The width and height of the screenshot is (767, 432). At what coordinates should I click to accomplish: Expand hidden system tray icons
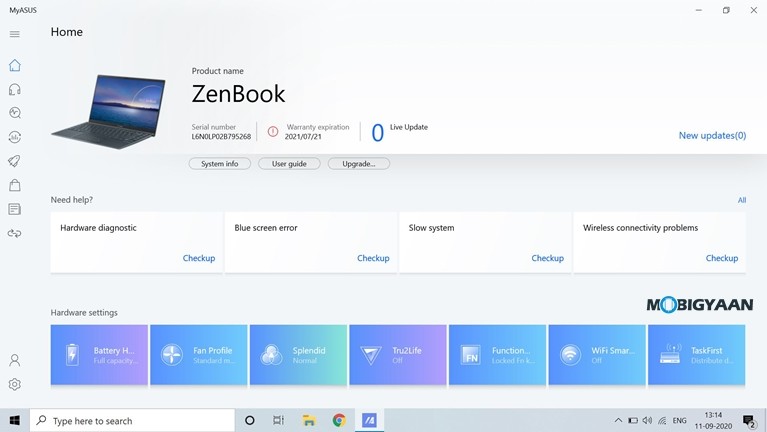[x=618, y=420]
